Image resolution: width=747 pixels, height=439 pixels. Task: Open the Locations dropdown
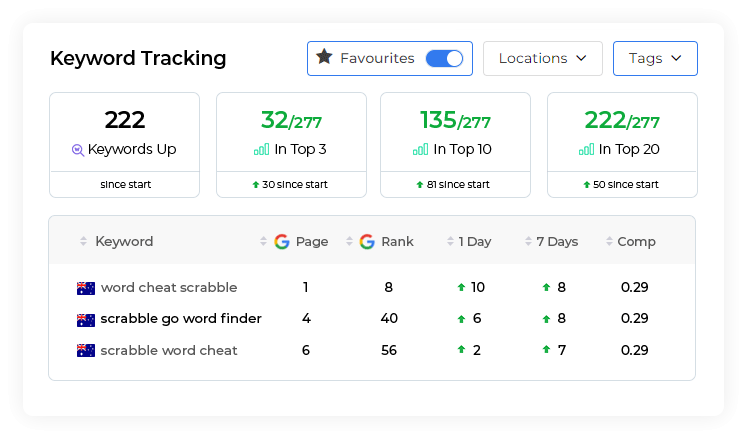(x=543, y=58)
